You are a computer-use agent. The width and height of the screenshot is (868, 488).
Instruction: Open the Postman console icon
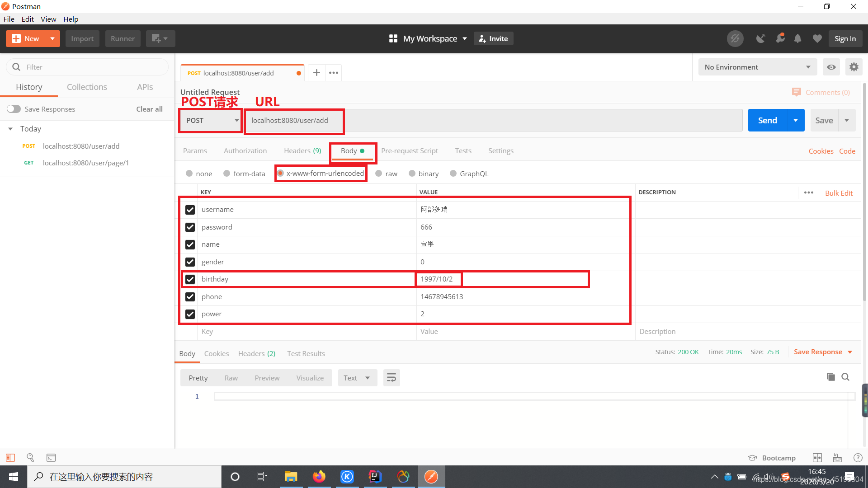(x=51, y=458)
